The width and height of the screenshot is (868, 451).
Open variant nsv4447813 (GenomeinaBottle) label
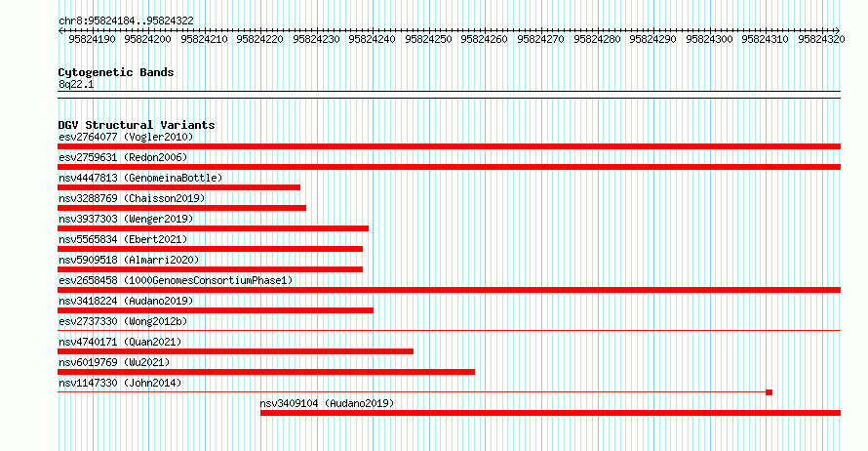pyautogui.click(x=140, y=178)
